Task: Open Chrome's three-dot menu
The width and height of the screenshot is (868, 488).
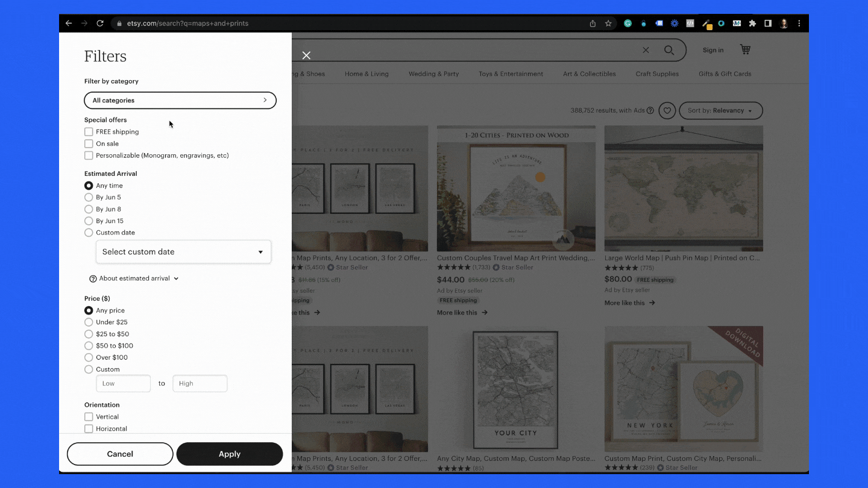Action: (x=799, y=23)
